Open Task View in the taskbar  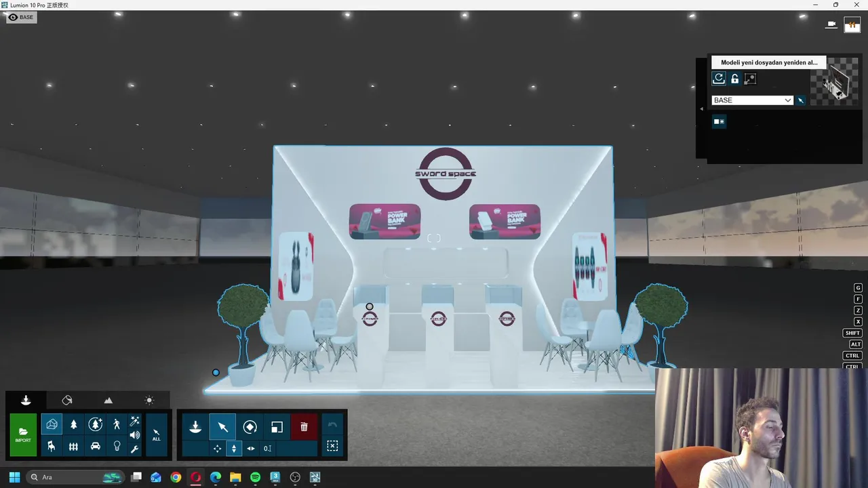pyautogui.click(x=136, y=477)
